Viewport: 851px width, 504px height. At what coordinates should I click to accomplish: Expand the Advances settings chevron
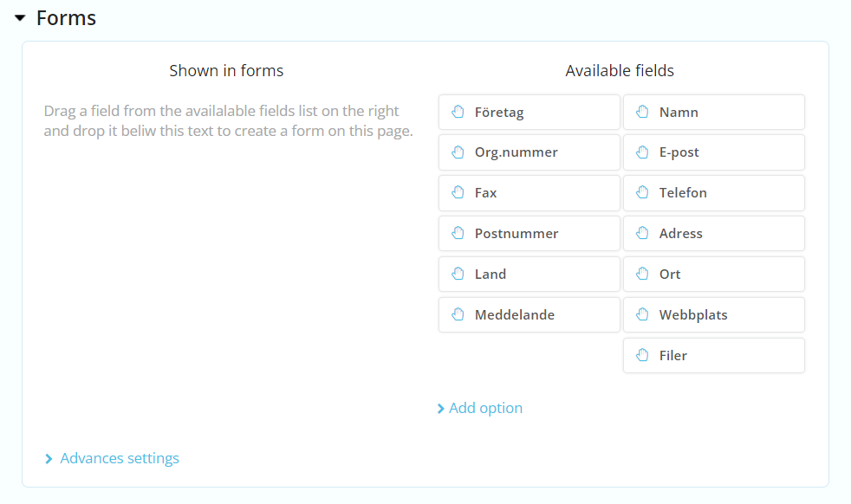click(49, 459)
